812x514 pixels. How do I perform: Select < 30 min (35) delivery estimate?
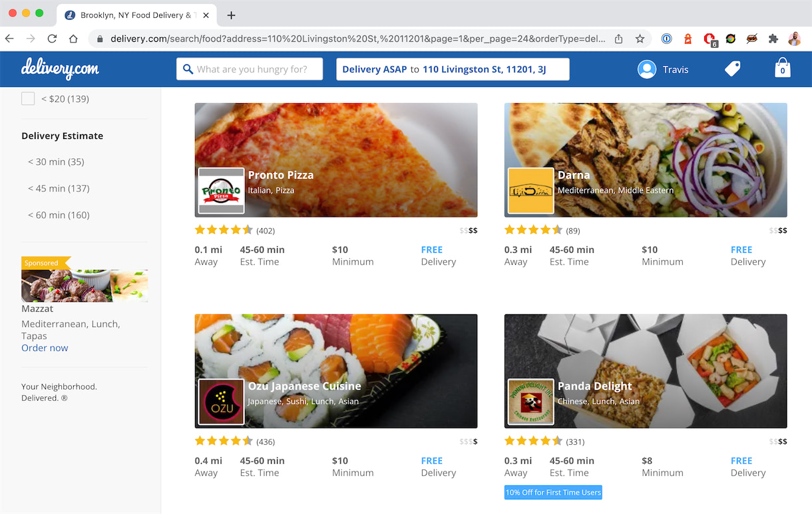[56, 162]
